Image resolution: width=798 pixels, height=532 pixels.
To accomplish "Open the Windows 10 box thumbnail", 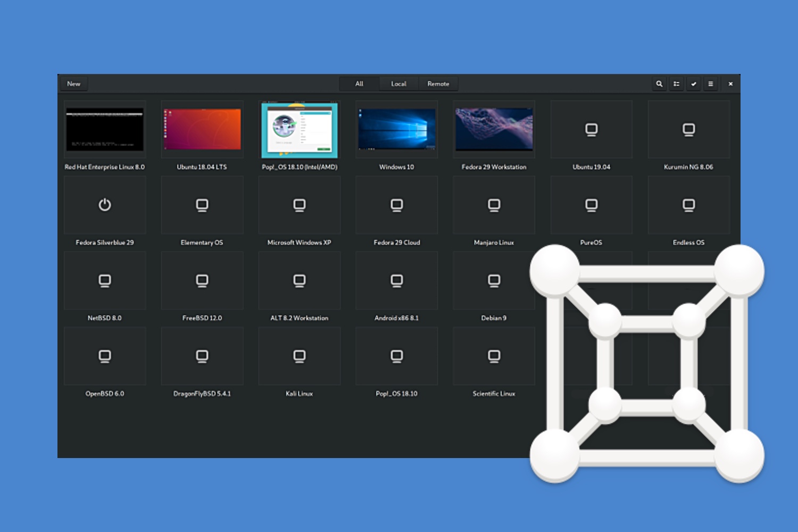I will pos(397,129).
